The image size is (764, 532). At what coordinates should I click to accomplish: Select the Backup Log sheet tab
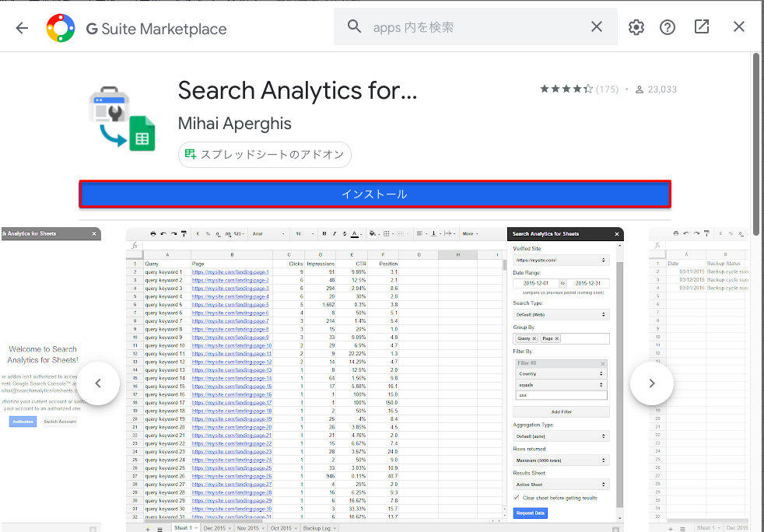(x=319, y=528)
